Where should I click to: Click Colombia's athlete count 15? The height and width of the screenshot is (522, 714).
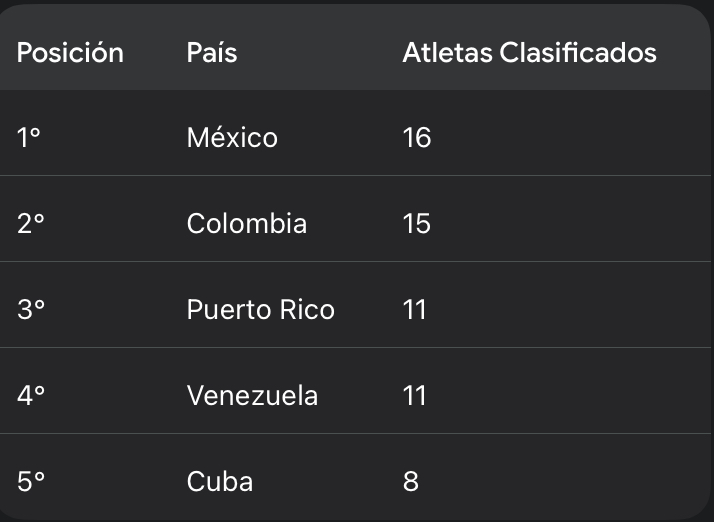pos(416,223)
